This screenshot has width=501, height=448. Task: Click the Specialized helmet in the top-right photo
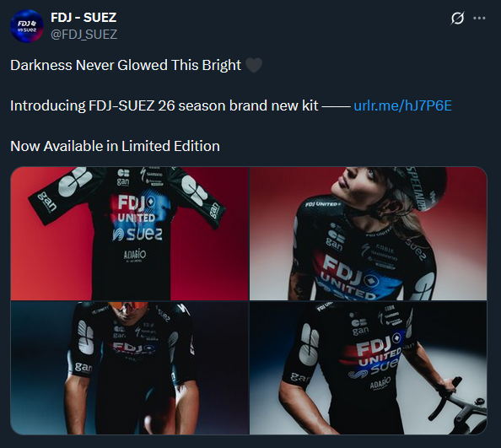tap(420, 187)
